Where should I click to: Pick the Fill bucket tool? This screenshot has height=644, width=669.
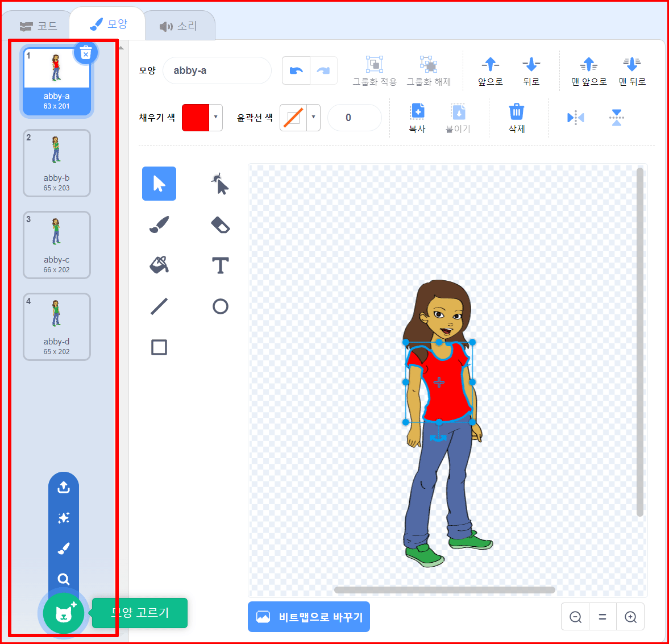pyautogui.click(x=159, y=265)
